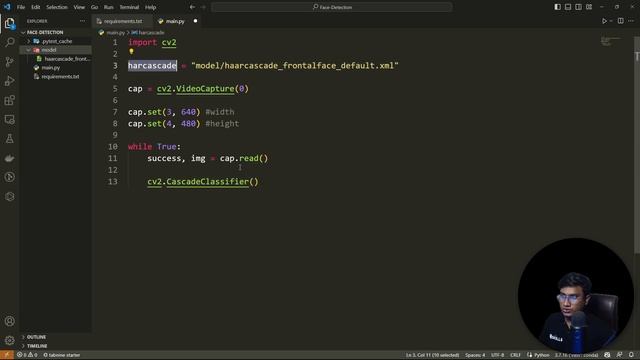Screen dimensions: 640x360
Task: Open Customize Layout icon
Action: tap(589, 7)
